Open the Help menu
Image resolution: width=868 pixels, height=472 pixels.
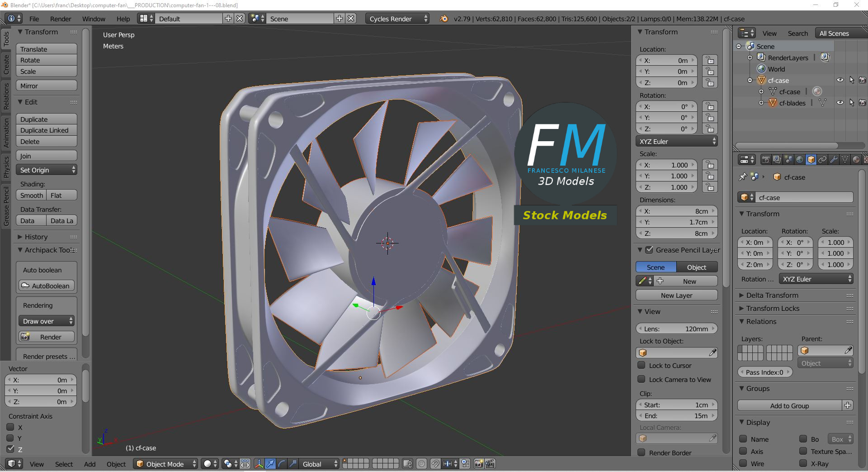point(123,19)
